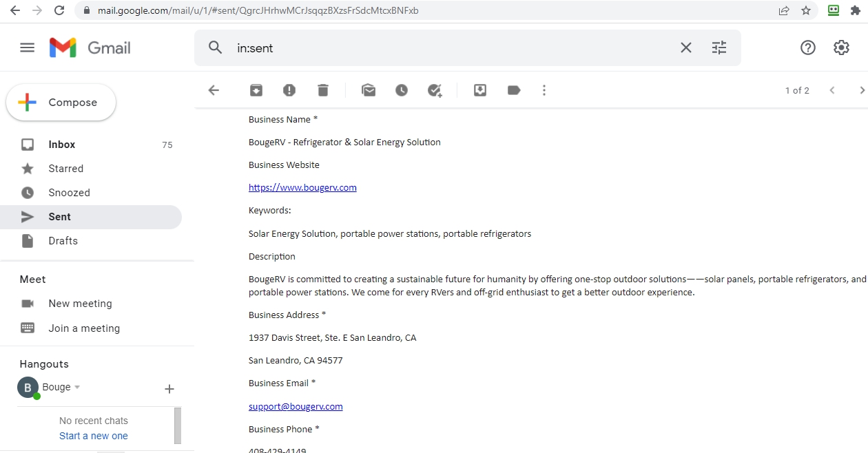
Task: Toggle the main menu hamburger
Action: click(27, 48)
